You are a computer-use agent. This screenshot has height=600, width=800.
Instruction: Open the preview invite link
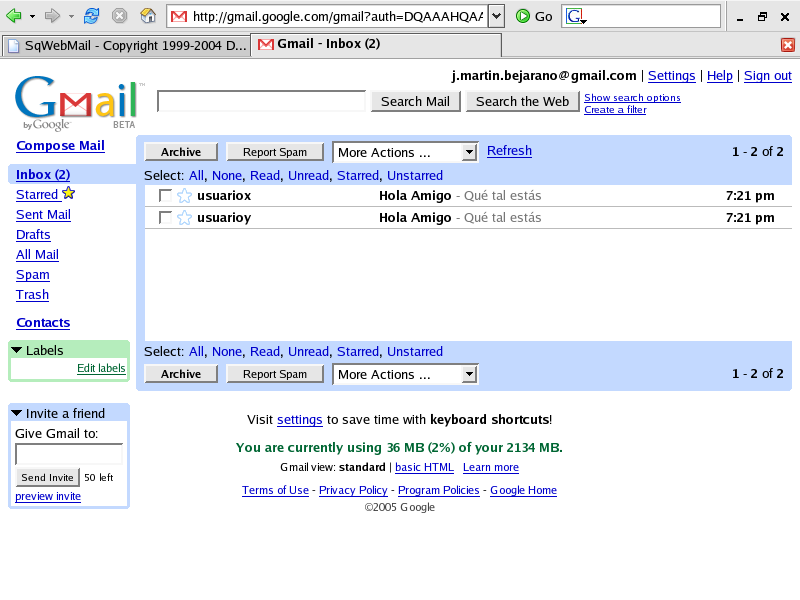click(48, 496)
